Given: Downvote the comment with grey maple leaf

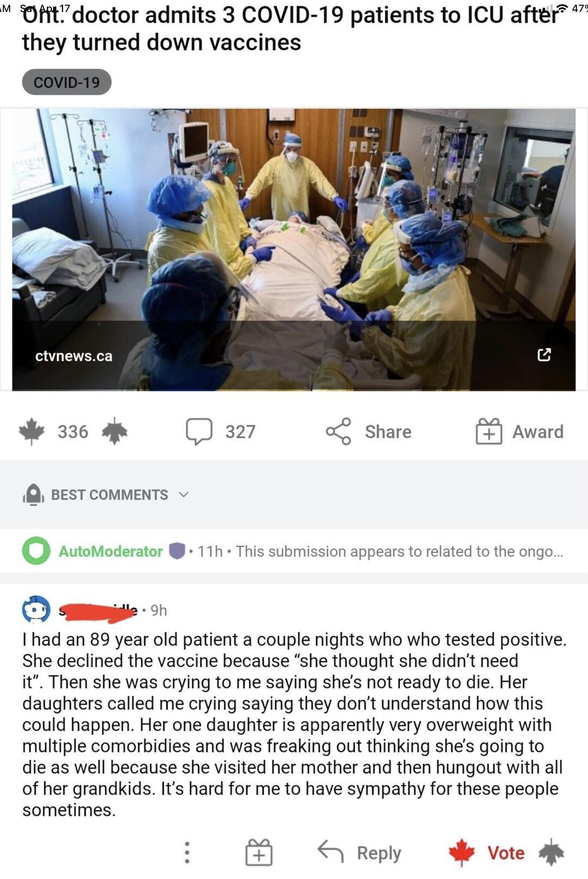Looking at the screenshot, I should click(552, 852).
